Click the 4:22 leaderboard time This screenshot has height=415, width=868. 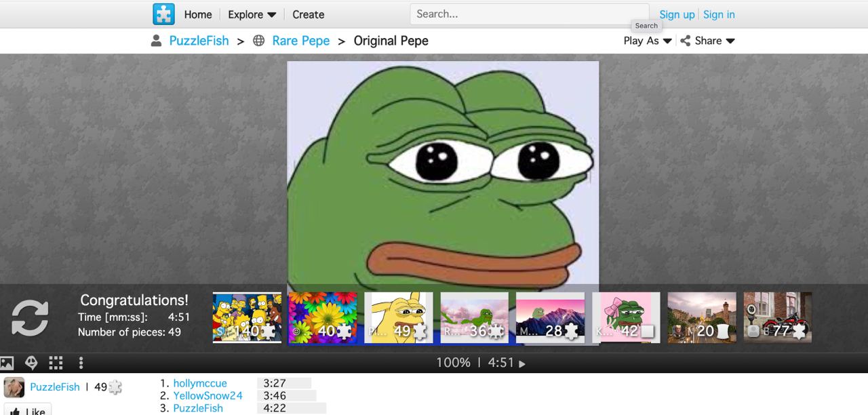pos(275,408)
